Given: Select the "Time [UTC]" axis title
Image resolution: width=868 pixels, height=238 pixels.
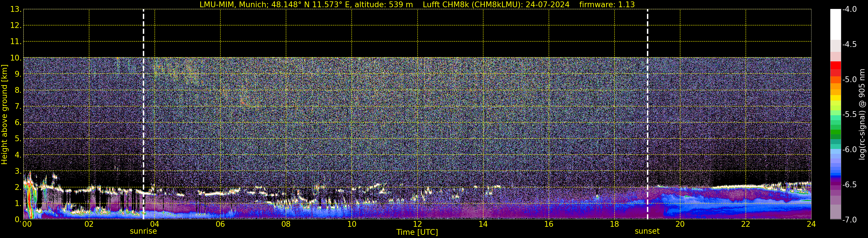Looking at the screenshot, I should click(417, 232).
